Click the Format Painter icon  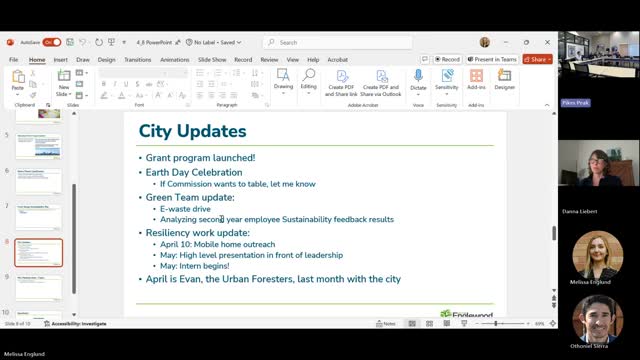point(33,95)
